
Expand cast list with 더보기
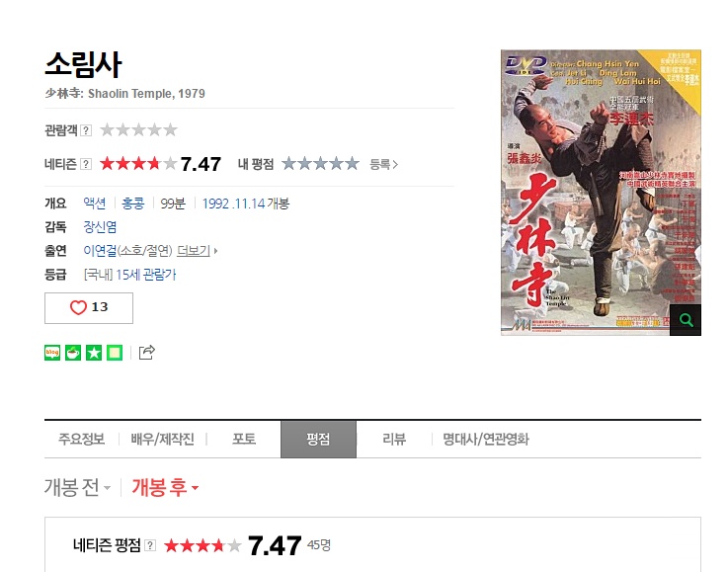point(198,251)
